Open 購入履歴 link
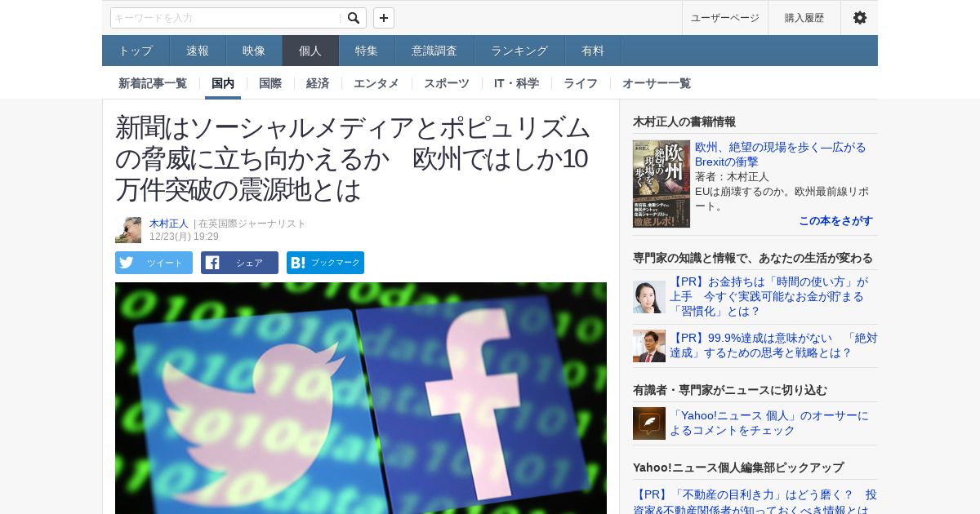Viewport: 980px width, 514px height. point(804,18)
